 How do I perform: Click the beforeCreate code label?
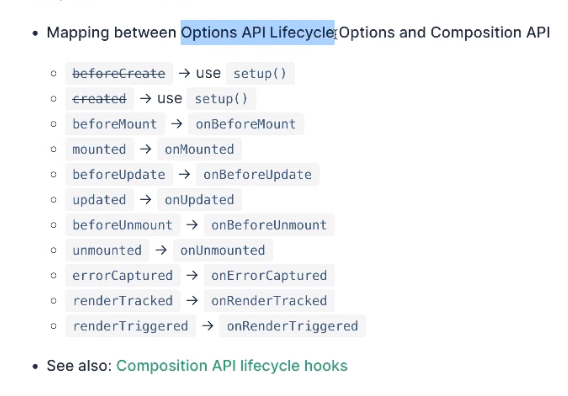point(119,74)
